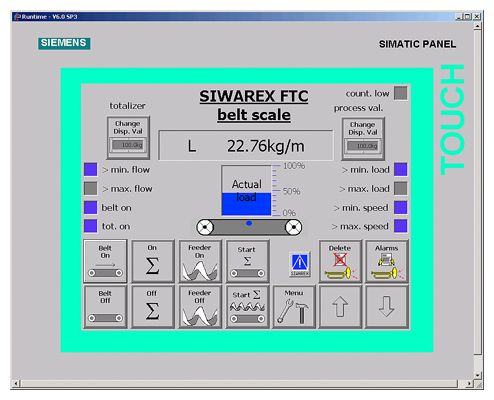Click the belt on status indicator
Screen dimensions: 494x400
90,207
